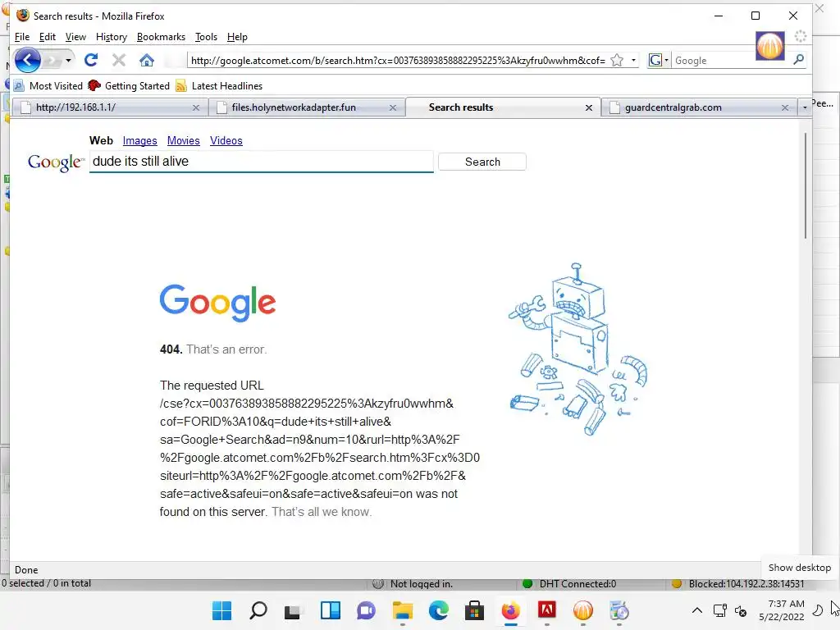Open the Bookmarks menu
840x630 pixels.
click(x=161, y=37)
